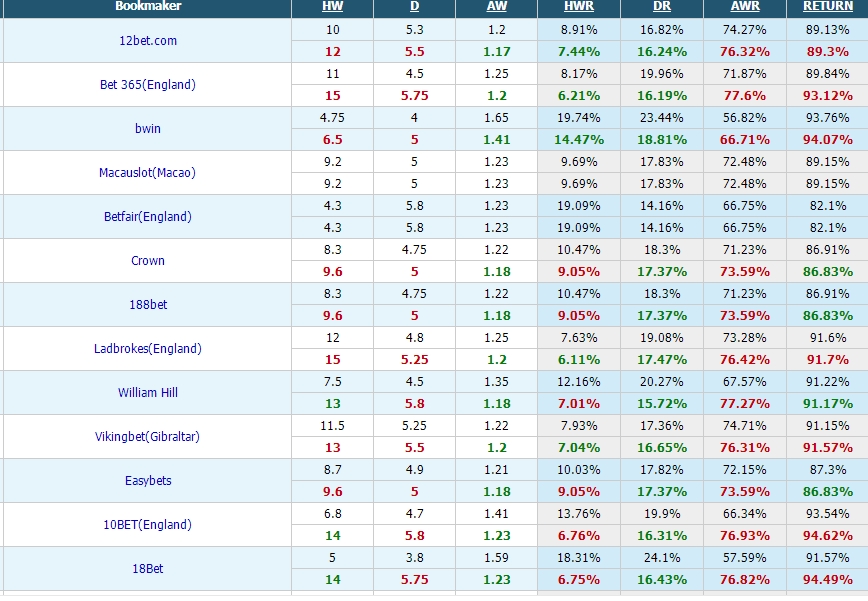Open the 18Bet bookmaker link

(148, 568)
